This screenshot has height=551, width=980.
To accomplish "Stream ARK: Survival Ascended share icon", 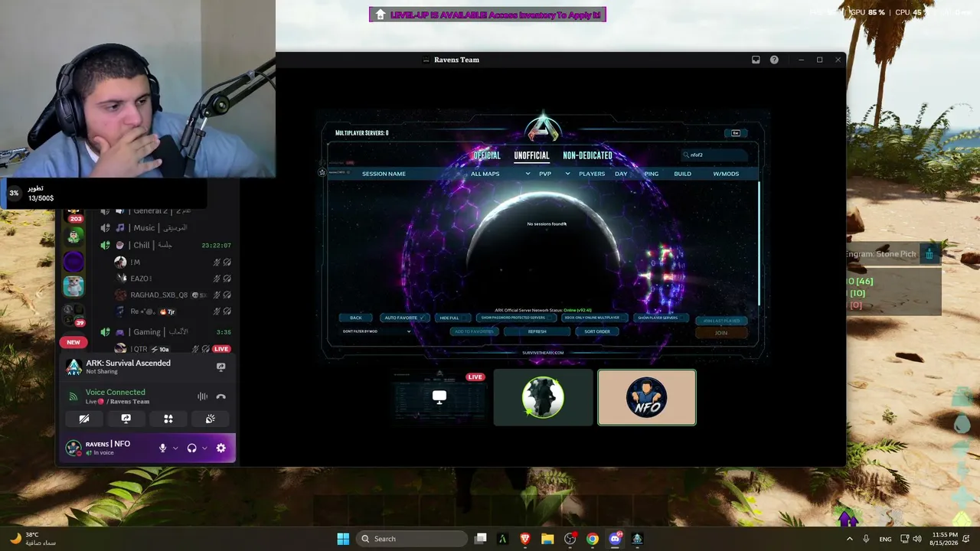I will pos(221,367).
